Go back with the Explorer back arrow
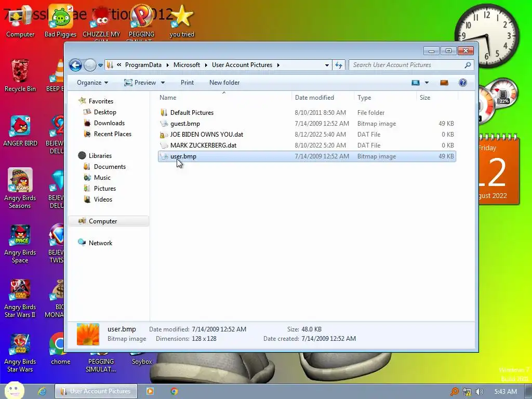The height and width of the screenshot is (399, 532). click(75, 65)
